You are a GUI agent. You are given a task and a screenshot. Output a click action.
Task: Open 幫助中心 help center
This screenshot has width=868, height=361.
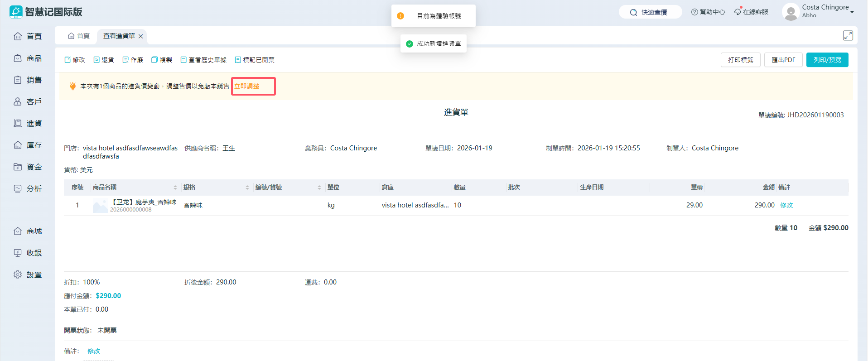(708, 12)
